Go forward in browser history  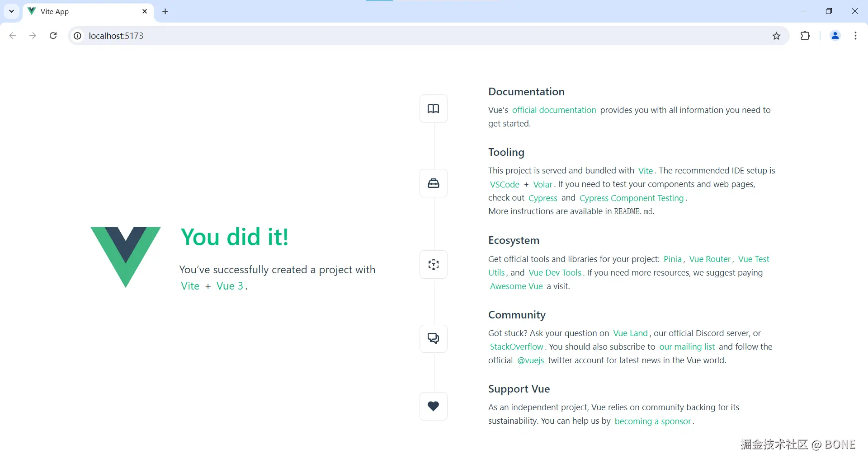[33, 36]
